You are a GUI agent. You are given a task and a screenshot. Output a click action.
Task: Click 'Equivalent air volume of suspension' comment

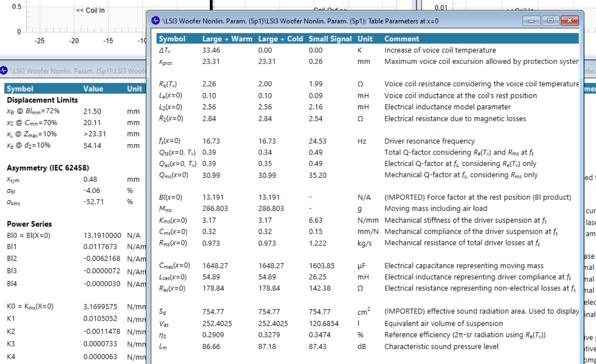444,324
